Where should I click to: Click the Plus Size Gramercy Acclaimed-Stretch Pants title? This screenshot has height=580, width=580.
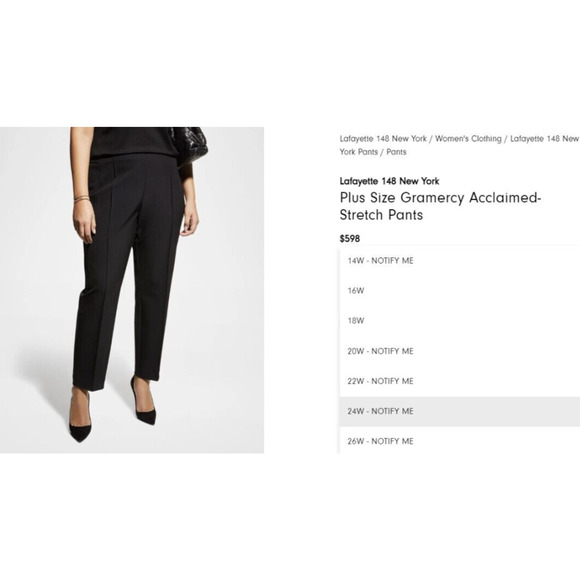click(x=440, y=206)
